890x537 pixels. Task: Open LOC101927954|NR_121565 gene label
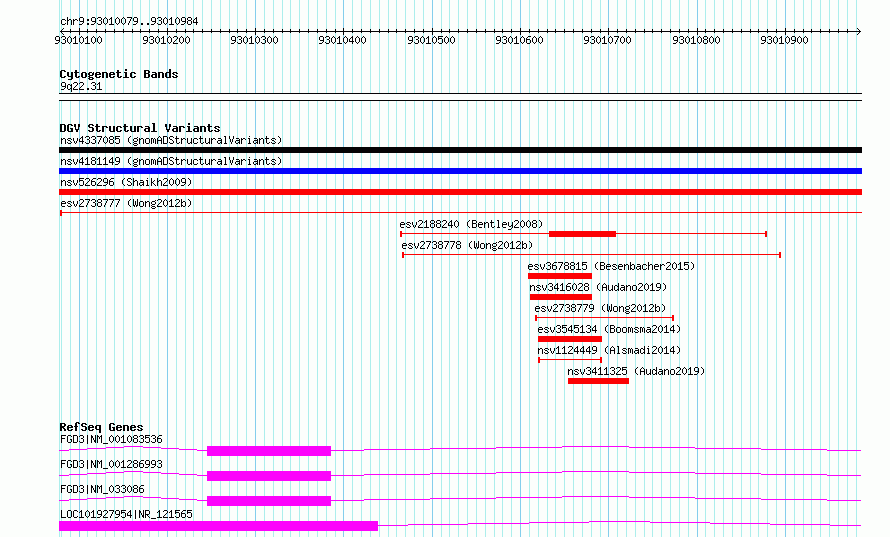coord(127,514)
